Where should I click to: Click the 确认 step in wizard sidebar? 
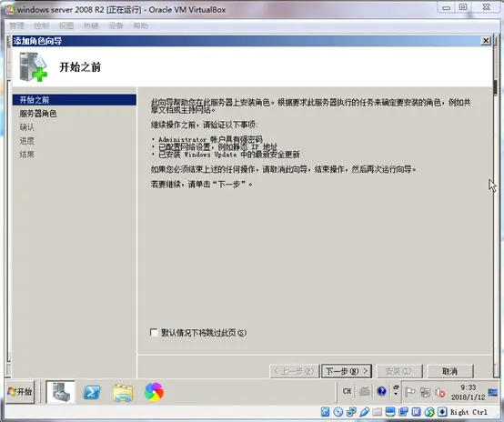[x=26, y=127]
